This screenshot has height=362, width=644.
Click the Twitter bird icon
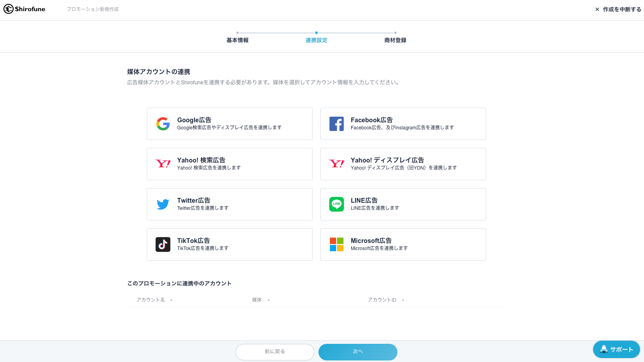click(x=163, y=204)
